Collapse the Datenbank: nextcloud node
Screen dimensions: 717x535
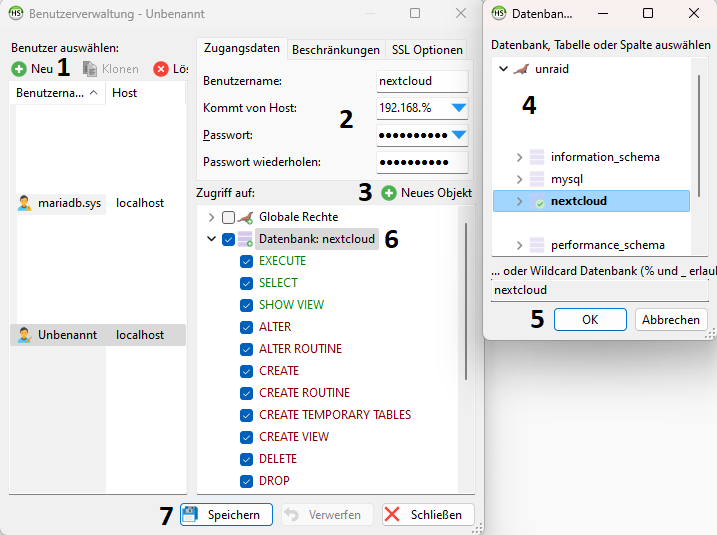click(x=211, y=239)
